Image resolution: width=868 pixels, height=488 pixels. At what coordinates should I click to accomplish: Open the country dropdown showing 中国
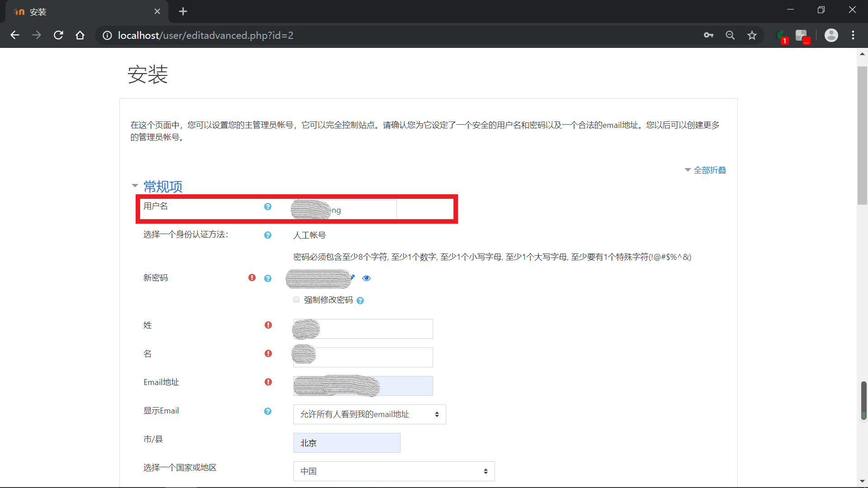[393, 471]
